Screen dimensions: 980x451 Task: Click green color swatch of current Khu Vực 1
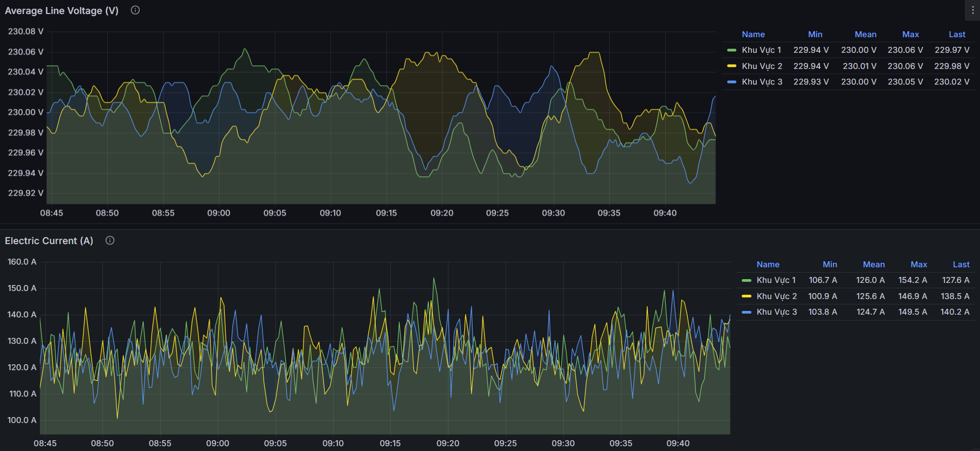[746, 280]
